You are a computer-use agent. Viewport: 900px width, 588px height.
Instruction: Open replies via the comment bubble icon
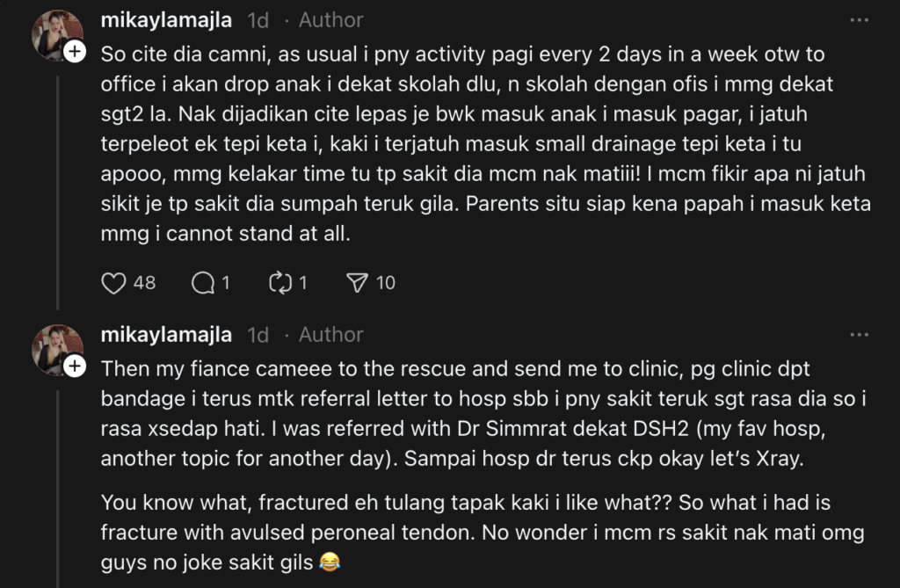203,282
